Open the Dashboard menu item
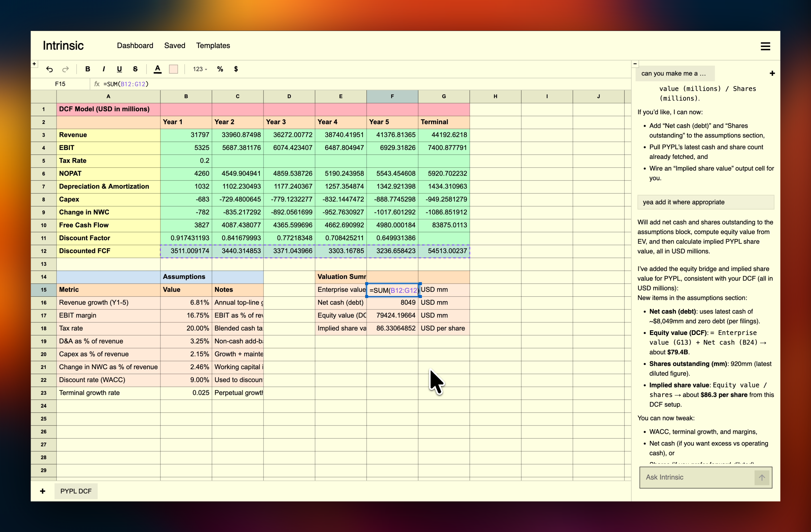This screenshot has height=532, width=811. [x=135, y=46]
